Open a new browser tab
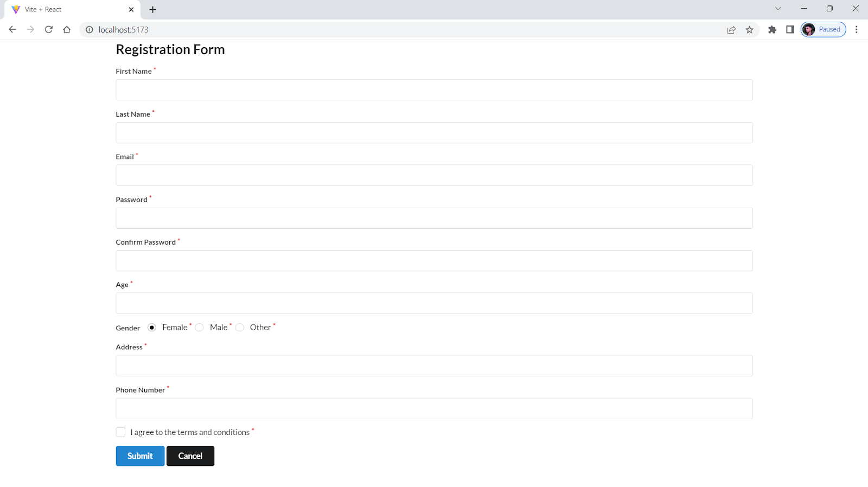The height and width of the screenshot is (487, 868). click(x=153, y=9)
